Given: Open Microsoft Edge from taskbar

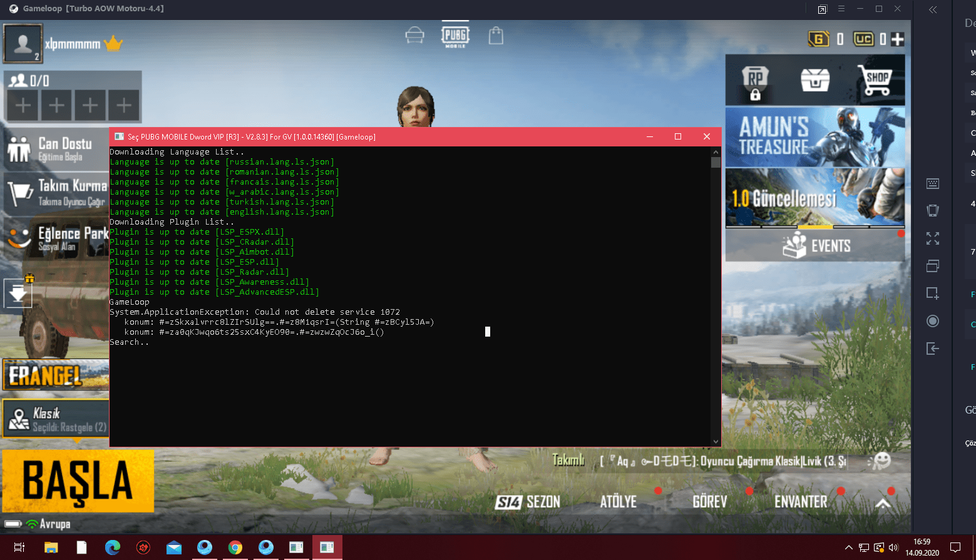Looking at the screenshot, I should click(113, 547).
